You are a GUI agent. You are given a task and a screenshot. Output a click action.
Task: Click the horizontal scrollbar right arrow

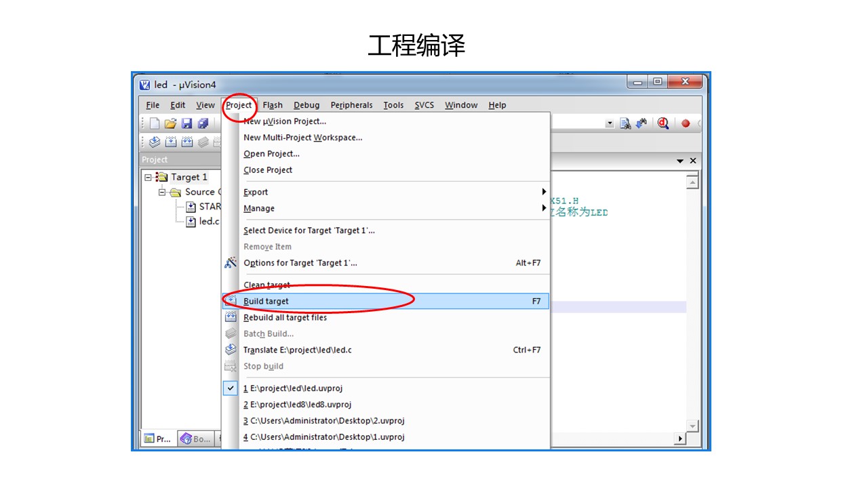point(680,439)
